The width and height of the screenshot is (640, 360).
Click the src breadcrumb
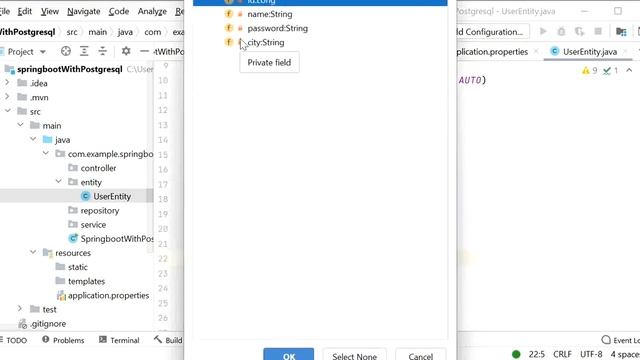point(72,32)
